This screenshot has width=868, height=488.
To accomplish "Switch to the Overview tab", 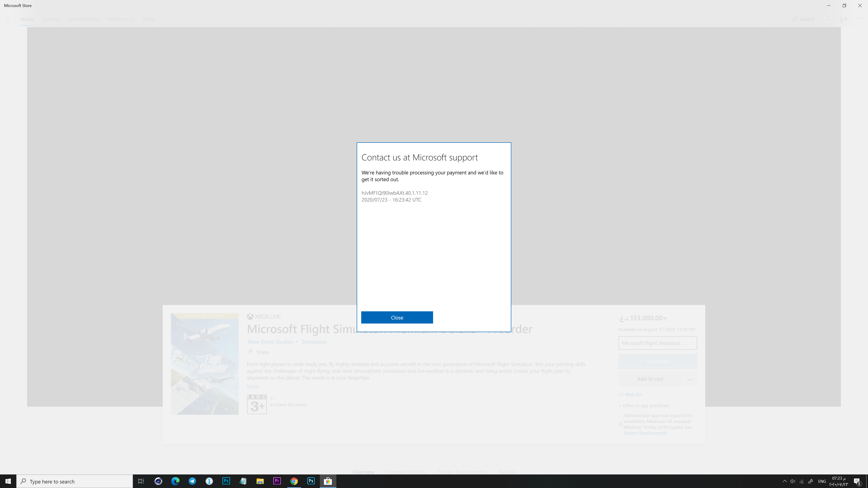I will pos(363,472).
